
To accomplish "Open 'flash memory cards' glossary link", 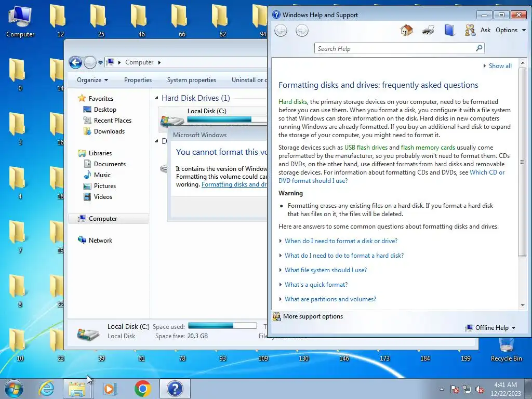I will (x=428, y=148).
